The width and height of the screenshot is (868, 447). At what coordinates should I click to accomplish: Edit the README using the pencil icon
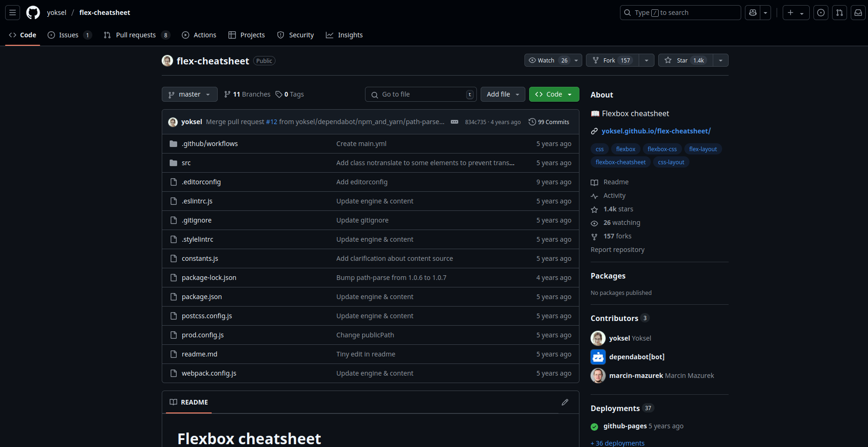click(565, 402)
